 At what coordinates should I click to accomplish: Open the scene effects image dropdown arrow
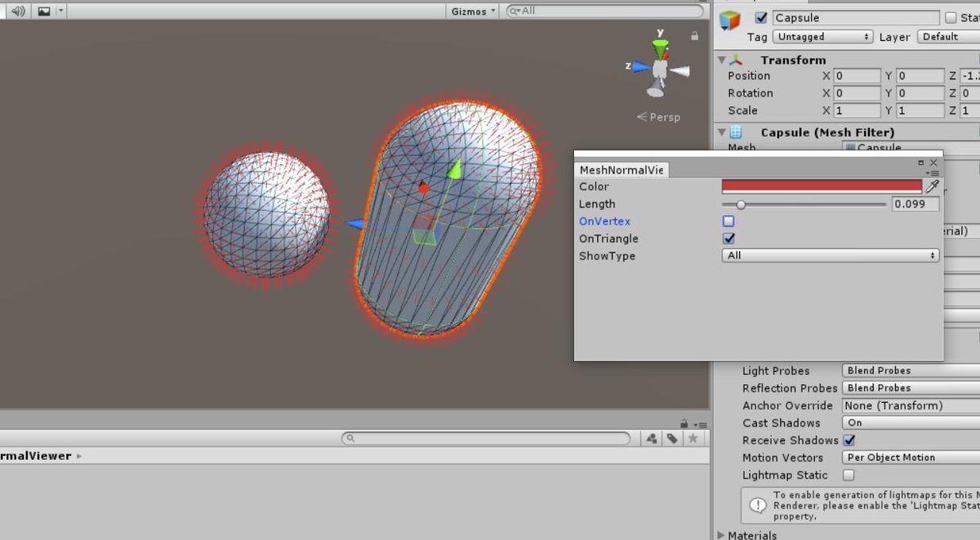[x=62, y=11]
